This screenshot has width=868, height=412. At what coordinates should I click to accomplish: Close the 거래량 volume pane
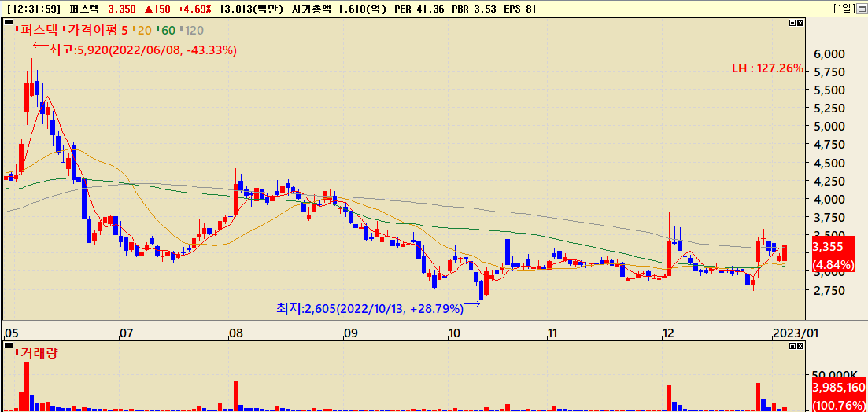(x=800, y=346)
